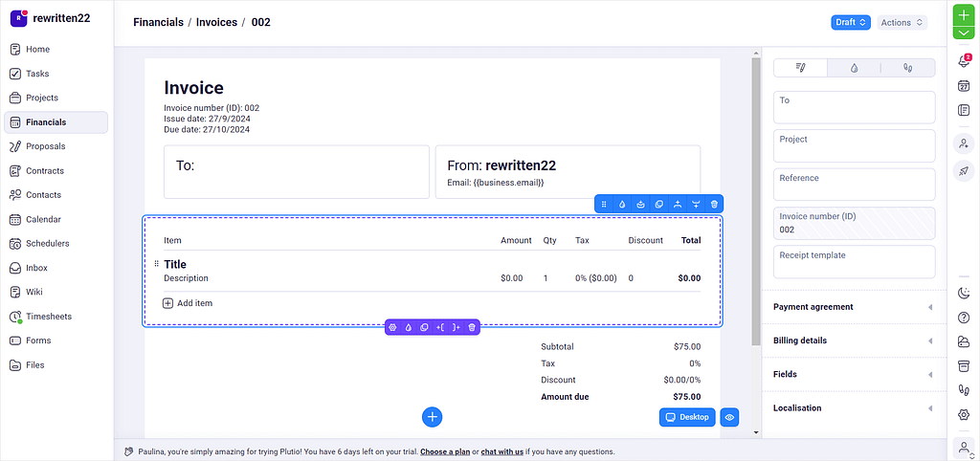Click the Reference field
Screen dimensions: 980x461
pyautogui.click(x=855, y=185)
